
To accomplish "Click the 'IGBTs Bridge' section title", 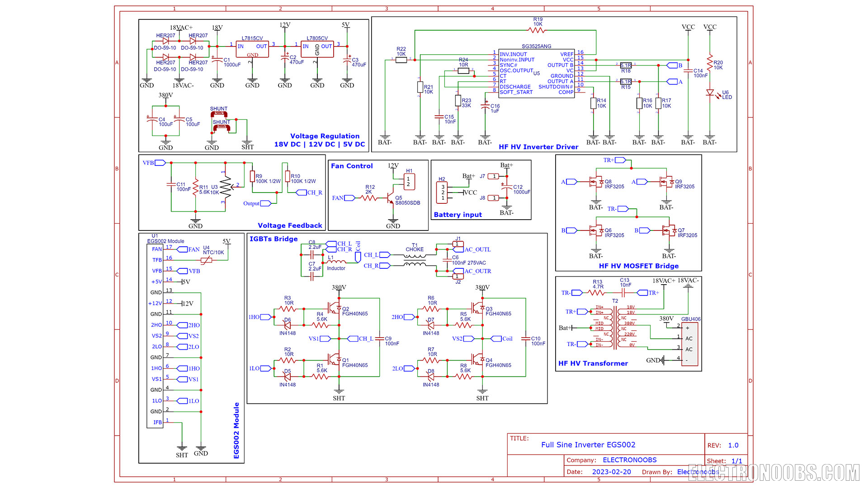I will (274, 239).
